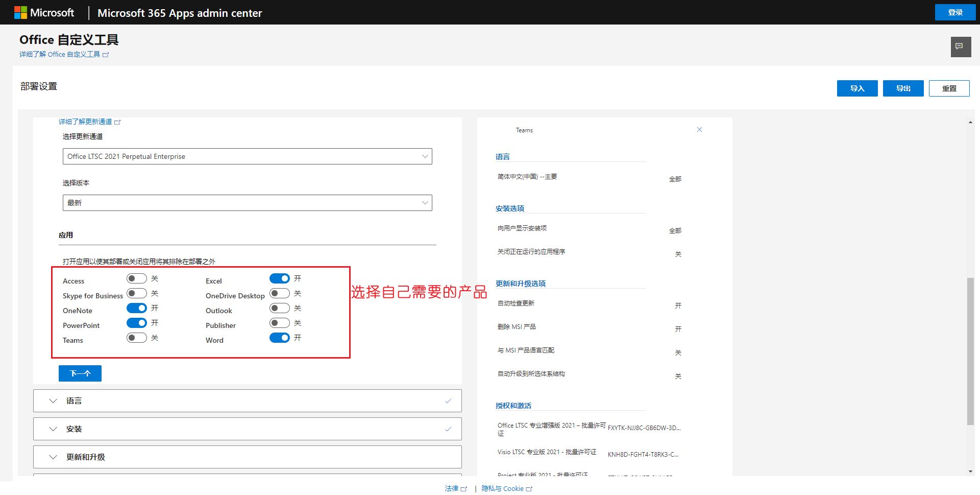Viewport: 980px width, 495px height.
Task: Click the 重置 reset button
Action: point(949,88)
